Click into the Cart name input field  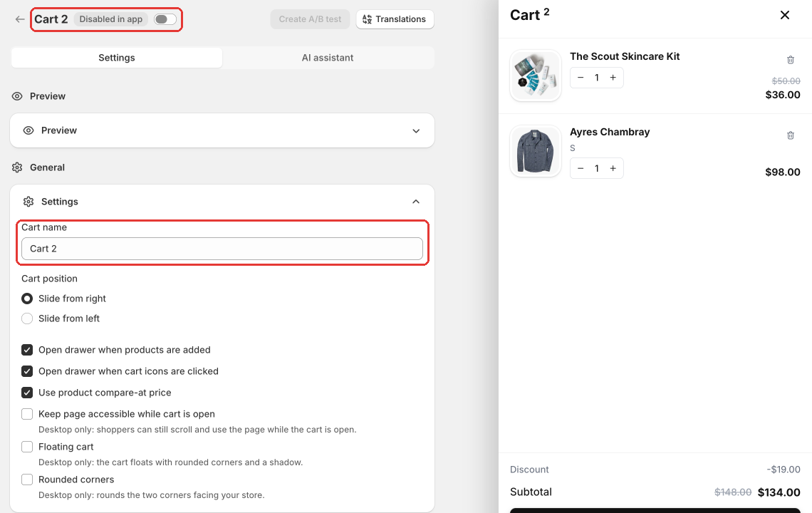point(222,249)
